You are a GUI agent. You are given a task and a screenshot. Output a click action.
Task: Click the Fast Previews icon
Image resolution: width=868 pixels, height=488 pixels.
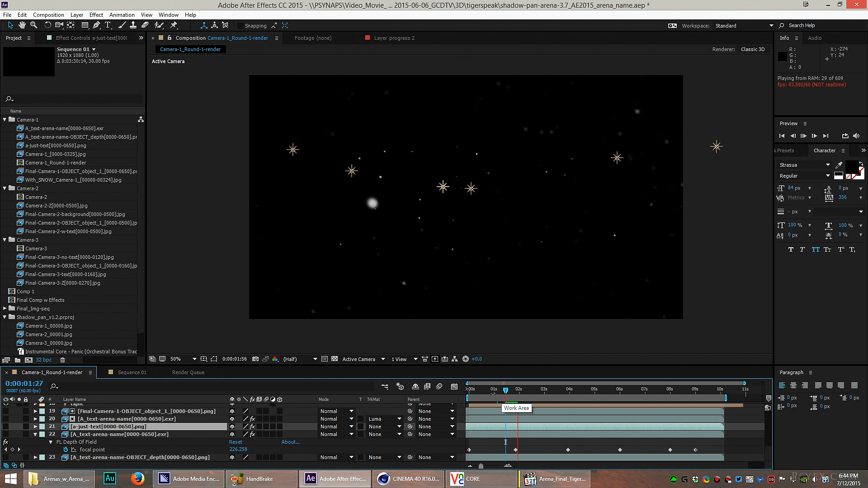click(435, 359)
